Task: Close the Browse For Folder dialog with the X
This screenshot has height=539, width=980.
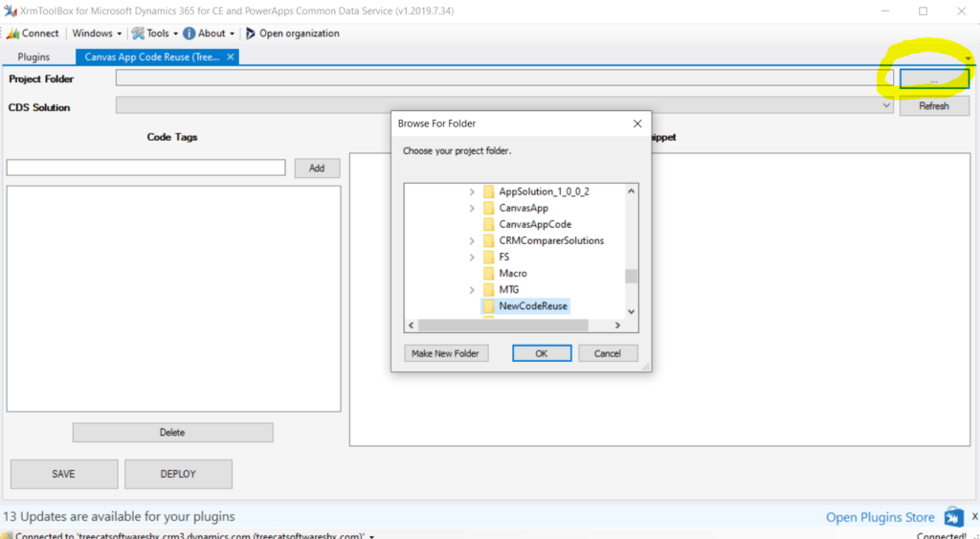Action: tap(636, 124)
